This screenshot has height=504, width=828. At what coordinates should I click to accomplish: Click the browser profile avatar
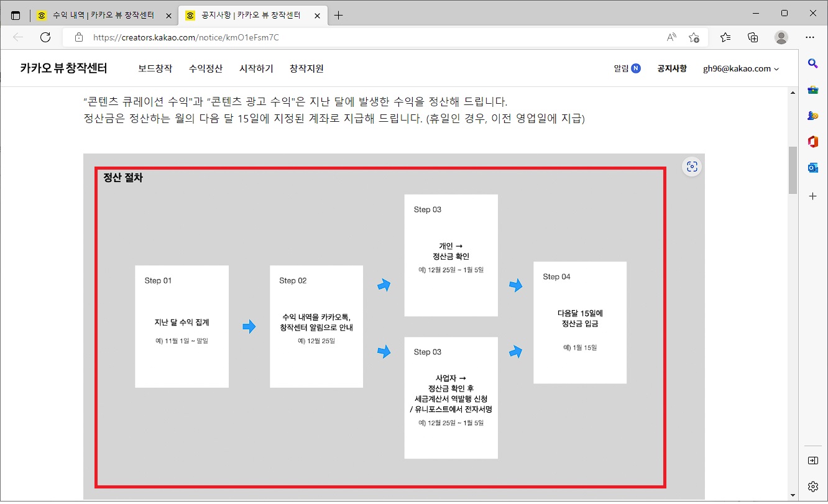pyautogui.click(x=781, y=37)
